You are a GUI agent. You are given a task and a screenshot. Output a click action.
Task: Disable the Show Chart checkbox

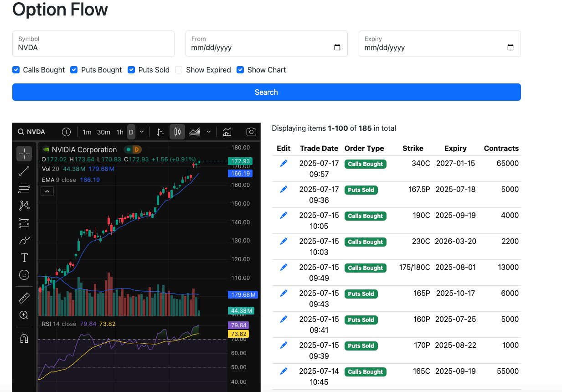(240, 70)
